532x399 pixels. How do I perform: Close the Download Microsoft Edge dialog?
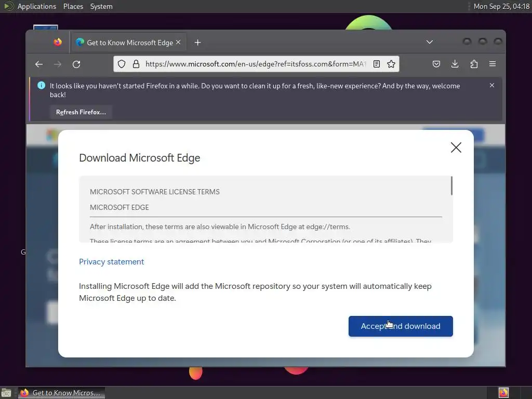[x=456, y=148]
